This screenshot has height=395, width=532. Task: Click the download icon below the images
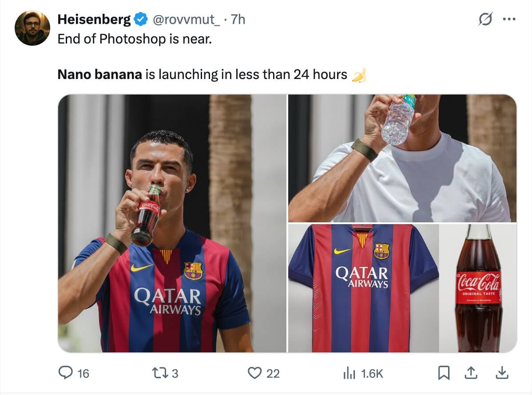tap(502, 373)
